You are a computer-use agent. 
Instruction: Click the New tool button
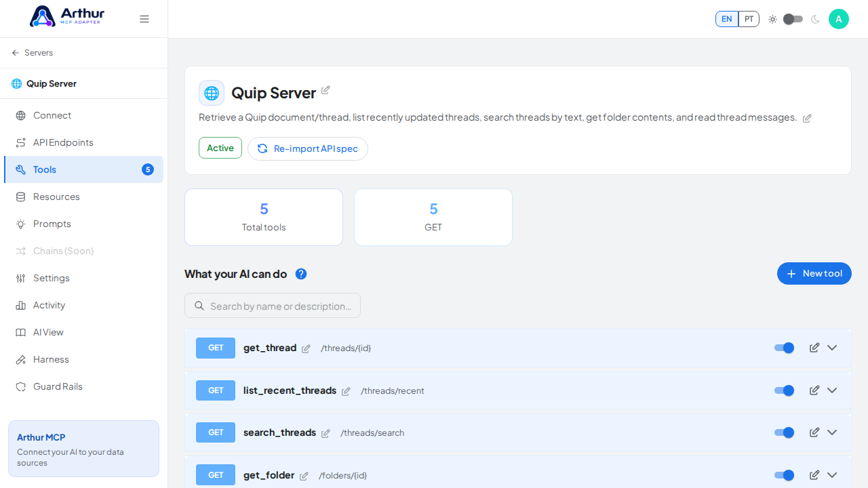814,274
